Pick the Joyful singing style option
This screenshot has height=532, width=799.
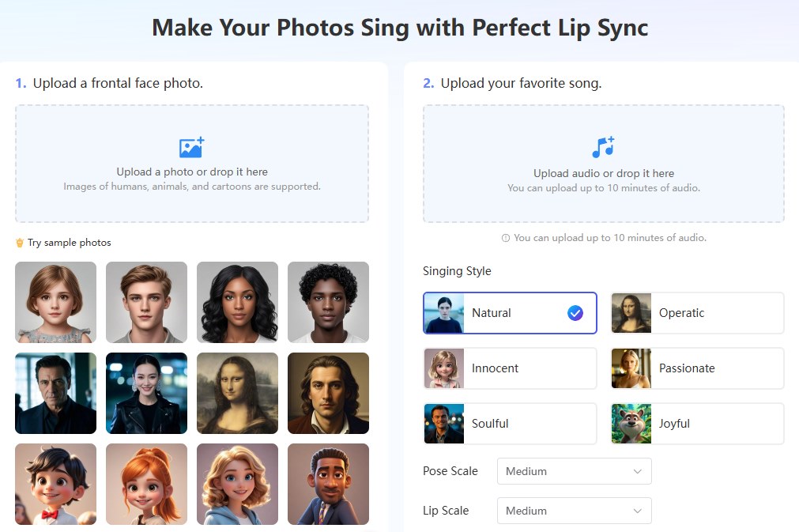(697, 424)
